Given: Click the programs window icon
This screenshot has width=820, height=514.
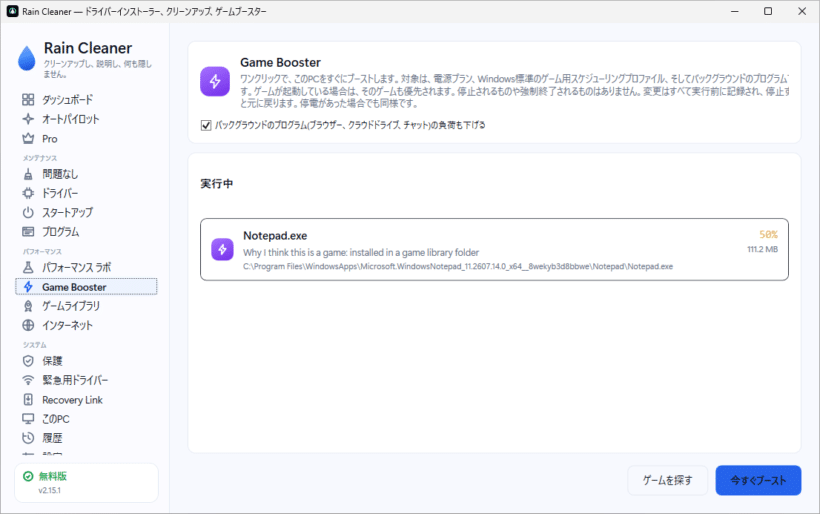Looking at the screenshot, I should point(28,232).
